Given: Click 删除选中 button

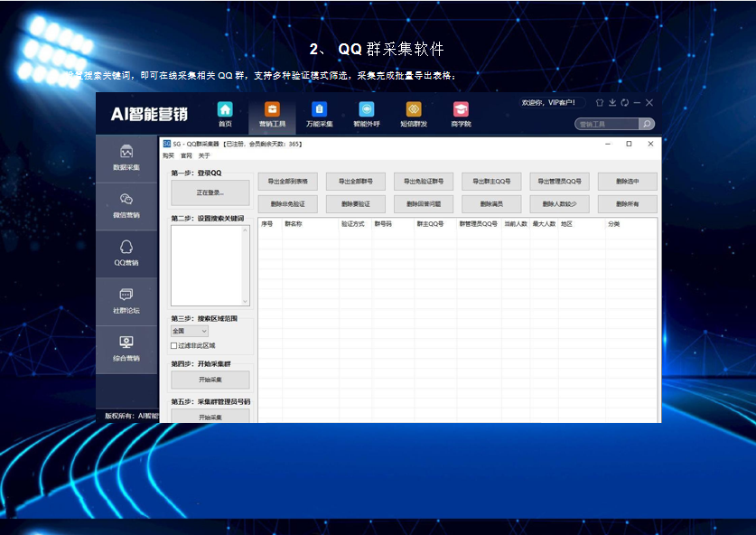Looking at the screenshot, I should click(x=627, y=182).
